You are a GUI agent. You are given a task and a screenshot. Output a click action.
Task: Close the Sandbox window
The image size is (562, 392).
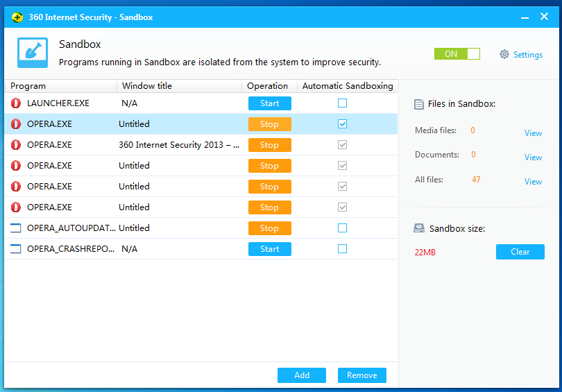point(544,17)
